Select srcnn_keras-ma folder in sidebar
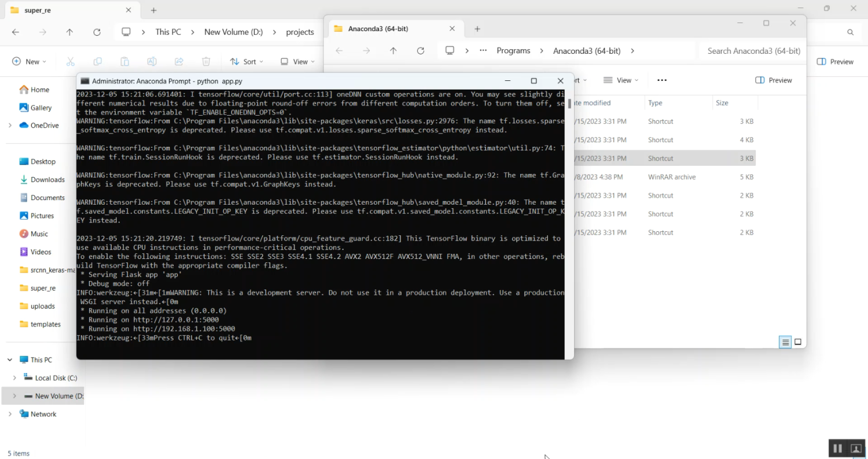The width and height of the screenshot is (868, 459). pos(47,270)
